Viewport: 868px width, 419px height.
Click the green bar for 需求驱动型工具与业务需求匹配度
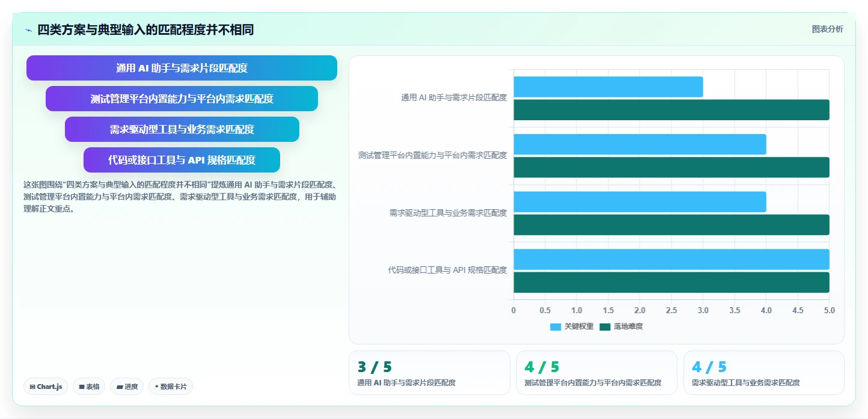pyautogui.click(x=671, y=225)
